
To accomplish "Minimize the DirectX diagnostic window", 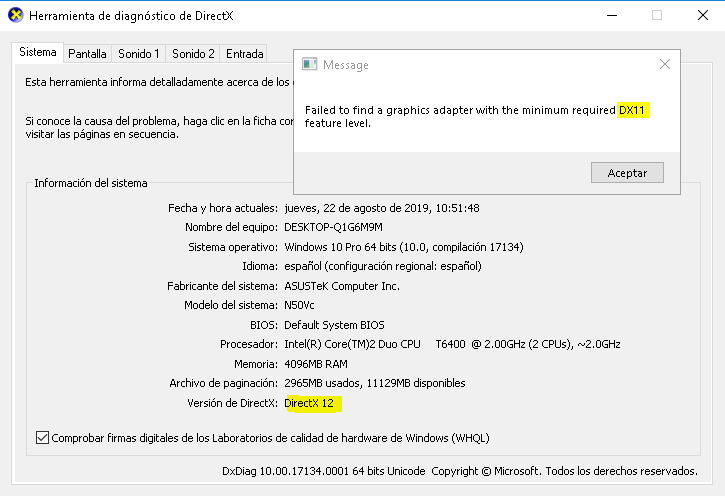I will point(612,15).
